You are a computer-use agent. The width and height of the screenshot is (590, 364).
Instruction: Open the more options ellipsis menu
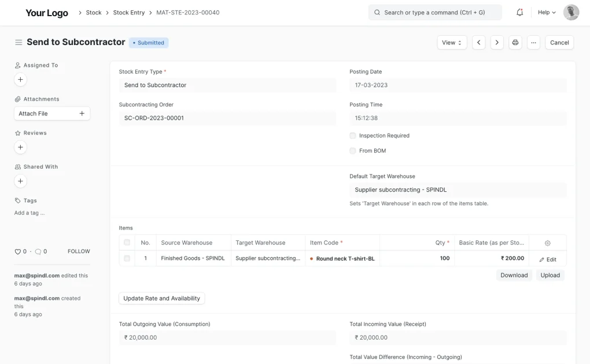[x=533, y=42]
